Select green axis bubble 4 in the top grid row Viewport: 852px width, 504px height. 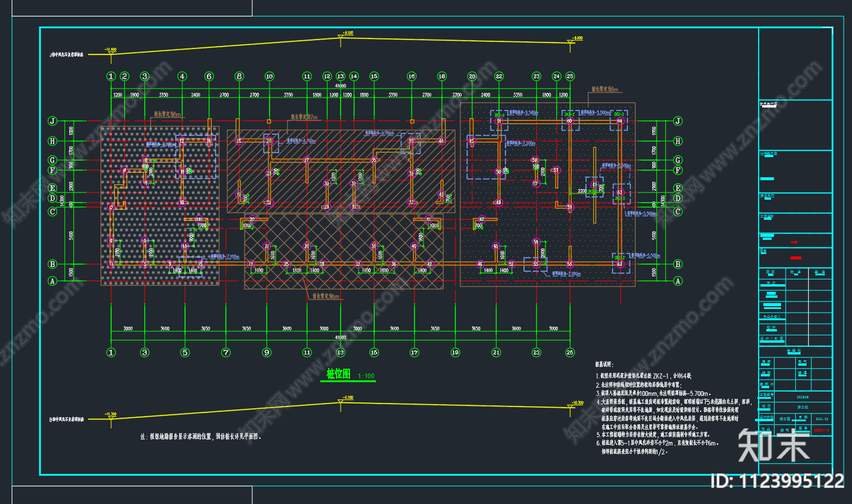[x=182, y=76]
